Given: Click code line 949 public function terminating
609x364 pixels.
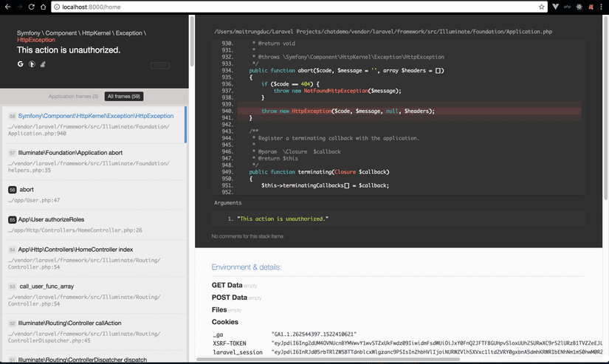Looking at the screenshot, I should (x=319, y=172).
